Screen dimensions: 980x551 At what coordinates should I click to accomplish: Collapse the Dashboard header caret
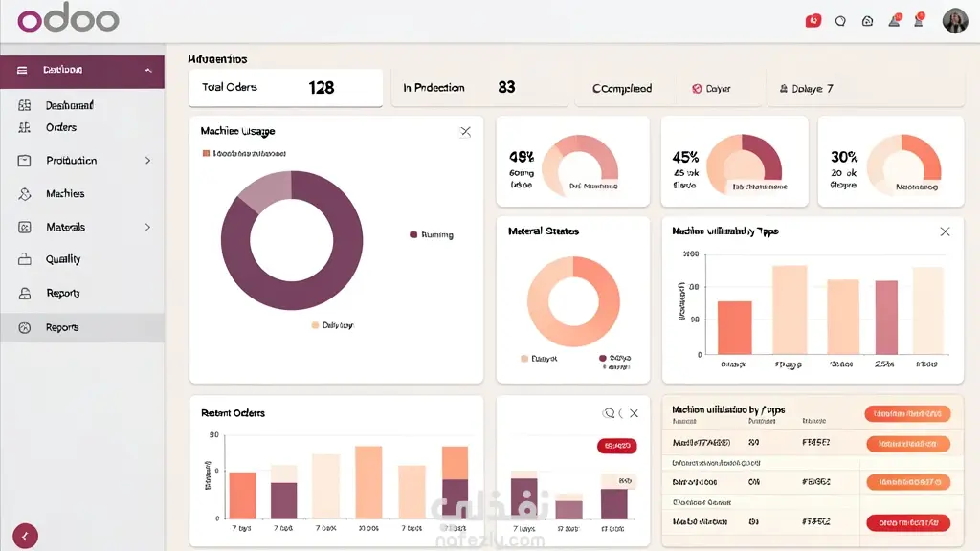(x=148, y=70)
